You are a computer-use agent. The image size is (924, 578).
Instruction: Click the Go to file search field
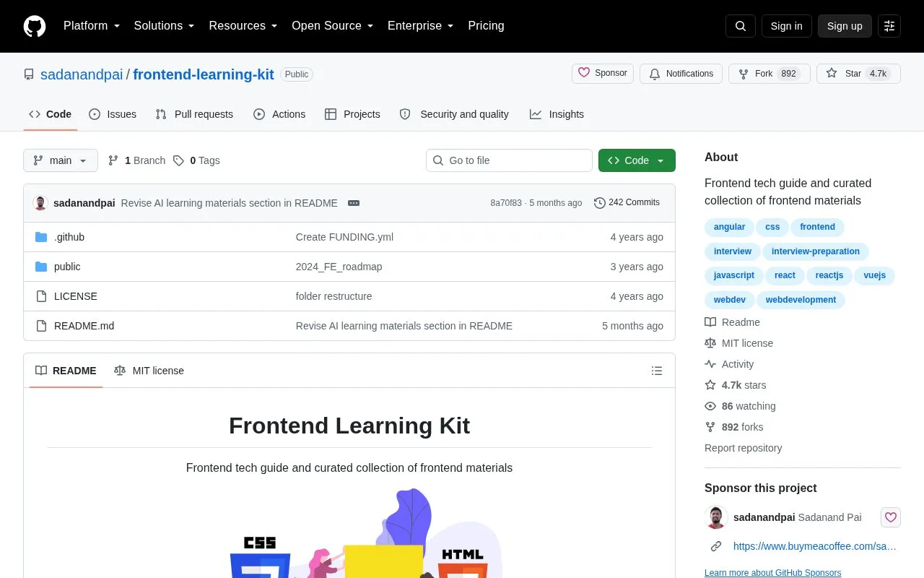click(x=509, y=160)
